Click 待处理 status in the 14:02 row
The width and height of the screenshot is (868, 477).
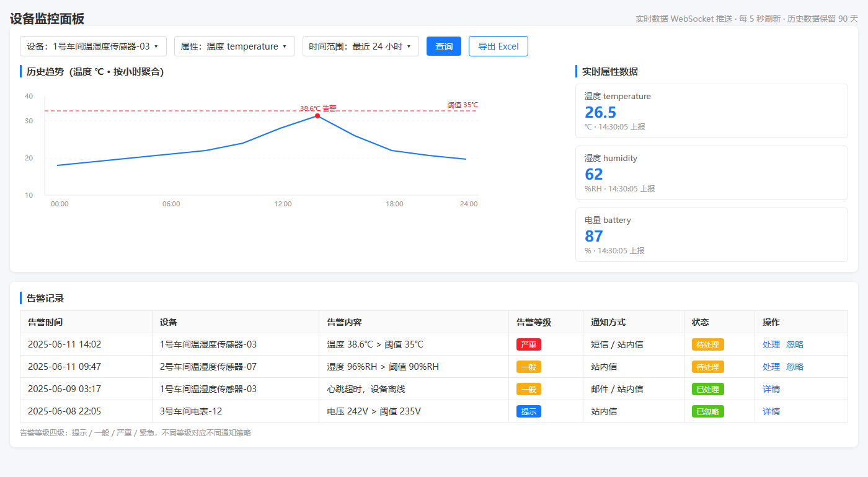pos(708,344)
